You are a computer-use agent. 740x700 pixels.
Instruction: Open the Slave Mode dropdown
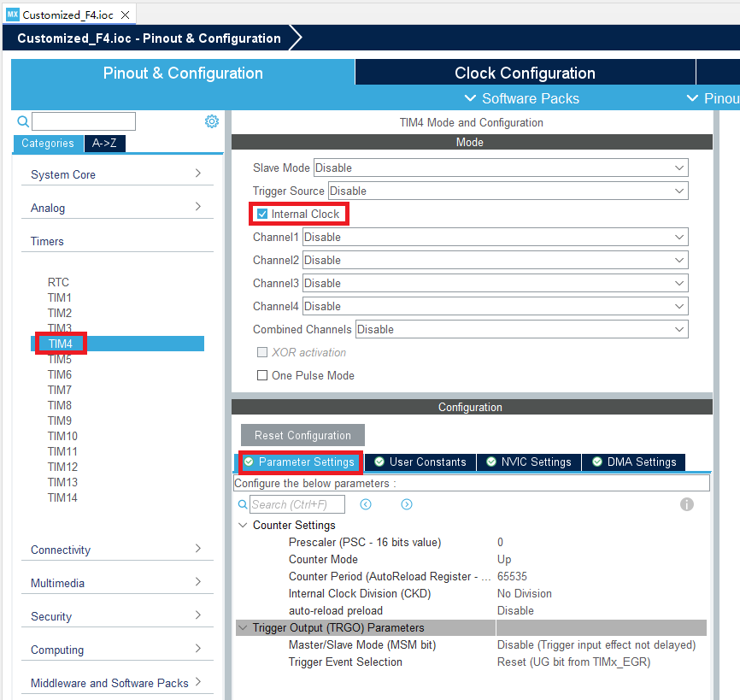click(x=501, y=168)
